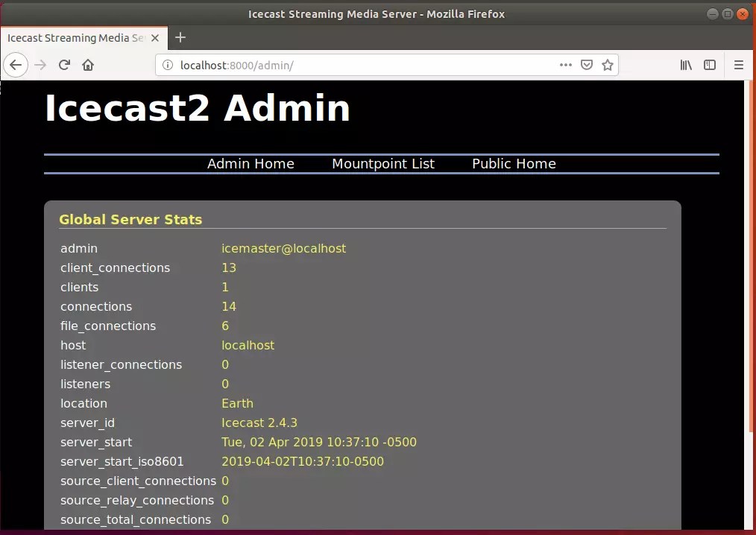The width and height of the screenshot is (756, 535).
Task: Open a new browser tab
Action: [x=180, y=37]
